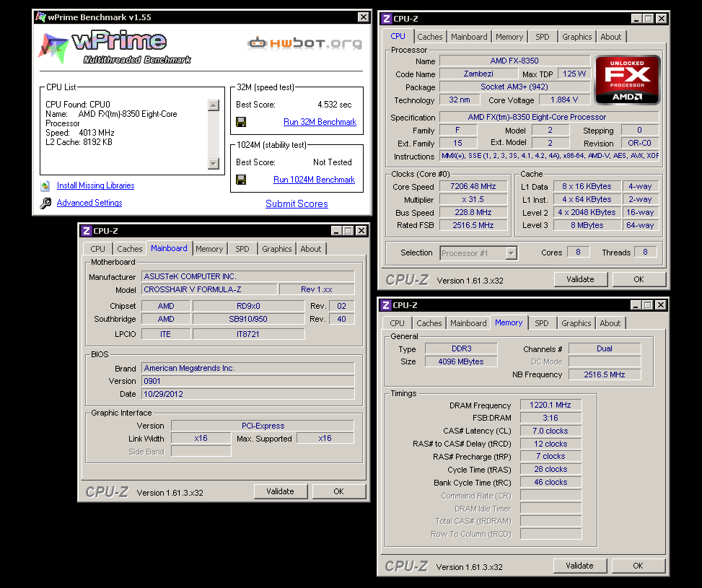Select Caches tab in the CPU-Z Mainboard window
Image resolution: width=702 pixels, height=588 pixels.
pos(130,249)
